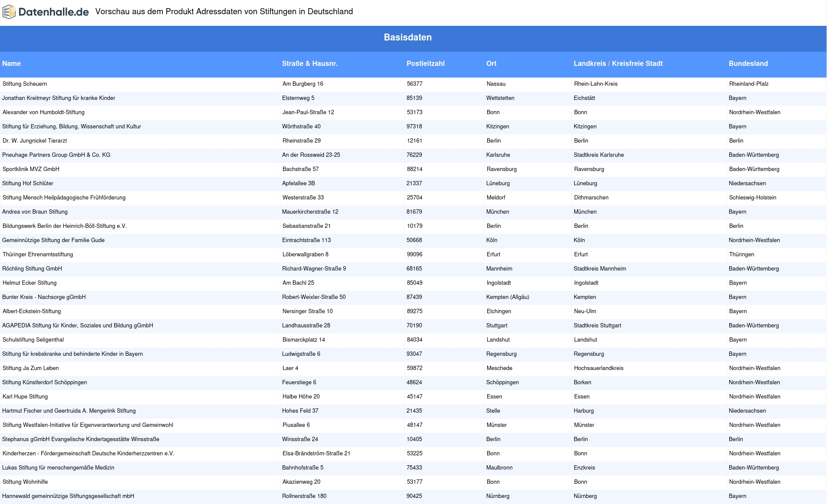Select postal code 88214
Screen dimensions: 827x504
click(x=415, y=169)
